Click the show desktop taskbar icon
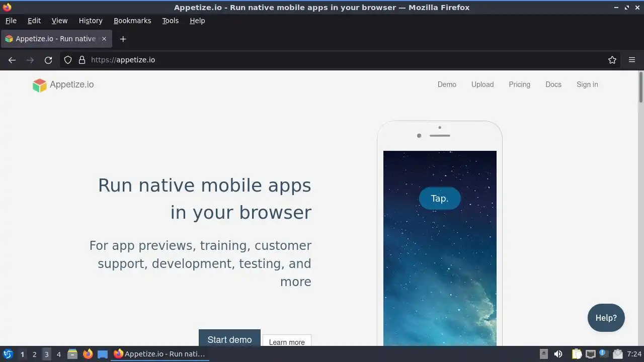The height and width of the screenshot is (362, 644). click(x=103, y=354)
